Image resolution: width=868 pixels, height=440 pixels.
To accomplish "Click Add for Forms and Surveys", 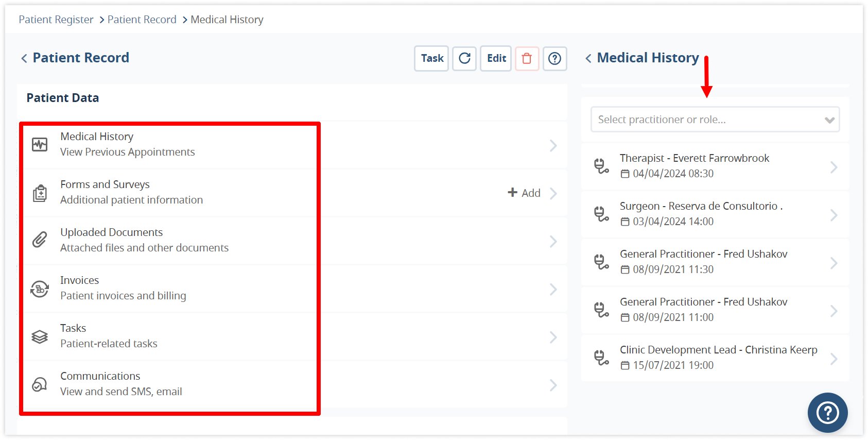I will tap(524, 193).
